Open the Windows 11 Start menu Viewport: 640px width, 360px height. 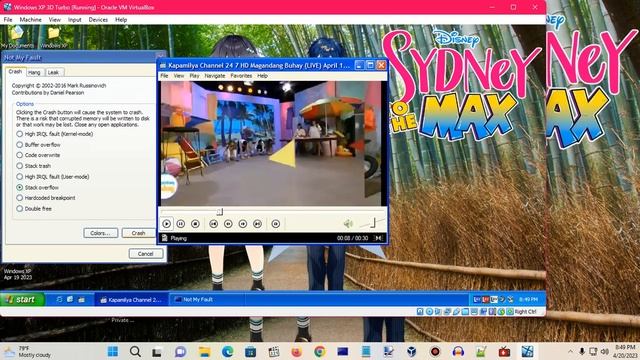(x=113, y=351)
